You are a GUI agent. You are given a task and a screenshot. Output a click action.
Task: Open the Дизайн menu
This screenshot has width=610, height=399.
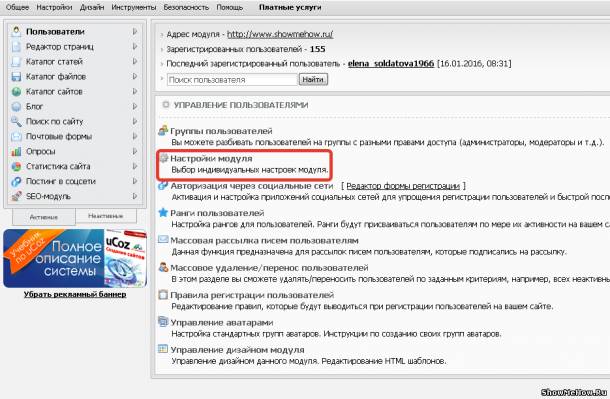click(x=92, y=7)
